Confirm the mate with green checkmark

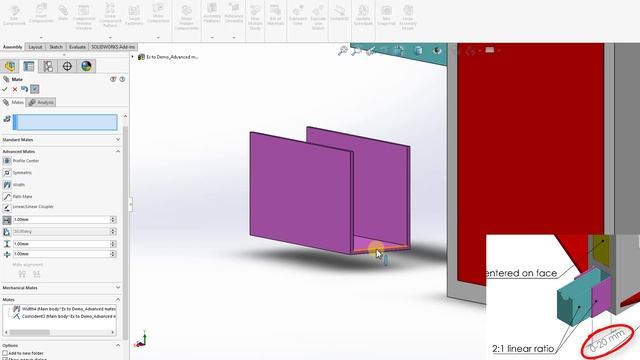pos(5,89)
